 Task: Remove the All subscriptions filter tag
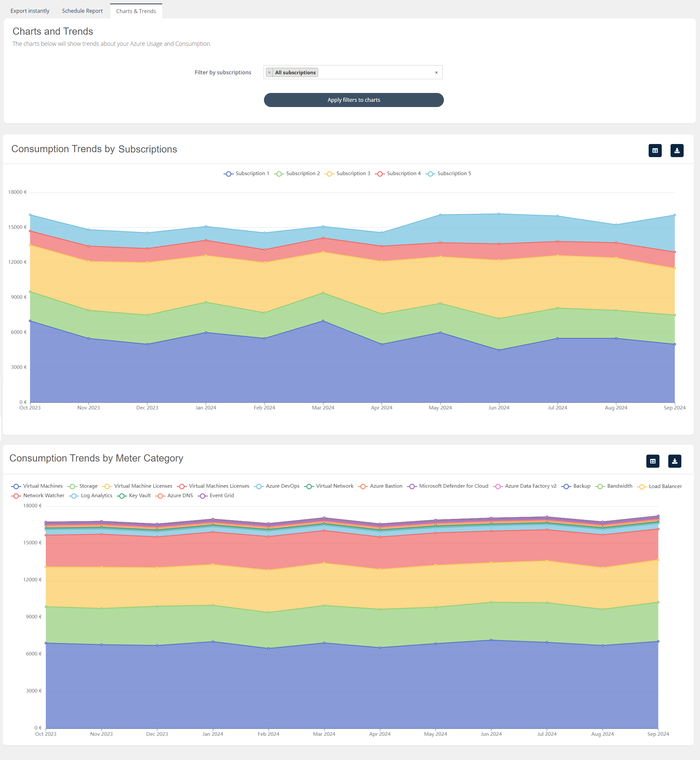click(269, 72)
